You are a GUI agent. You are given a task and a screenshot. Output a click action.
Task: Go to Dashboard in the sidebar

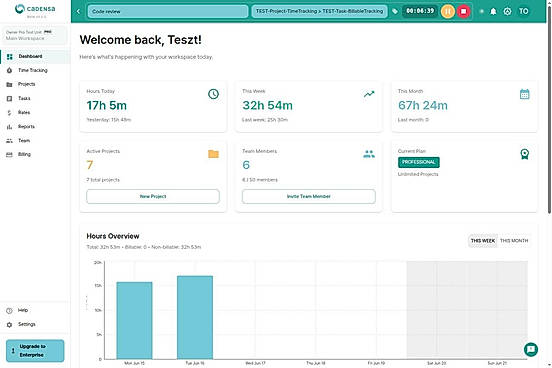35,56
